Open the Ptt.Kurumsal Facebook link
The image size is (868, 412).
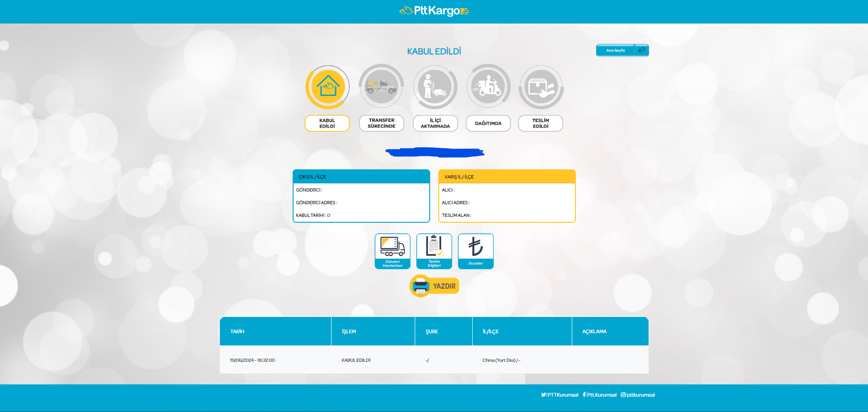tap(600, 395)
